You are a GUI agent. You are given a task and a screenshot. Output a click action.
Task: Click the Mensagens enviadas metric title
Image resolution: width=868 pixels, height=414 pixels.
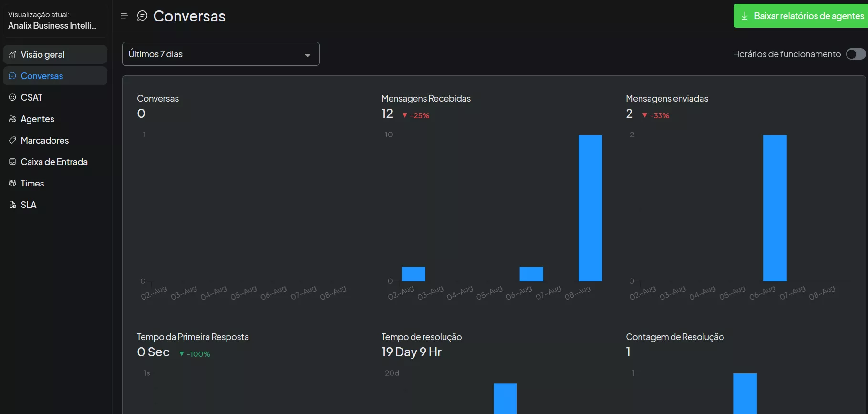667,98
